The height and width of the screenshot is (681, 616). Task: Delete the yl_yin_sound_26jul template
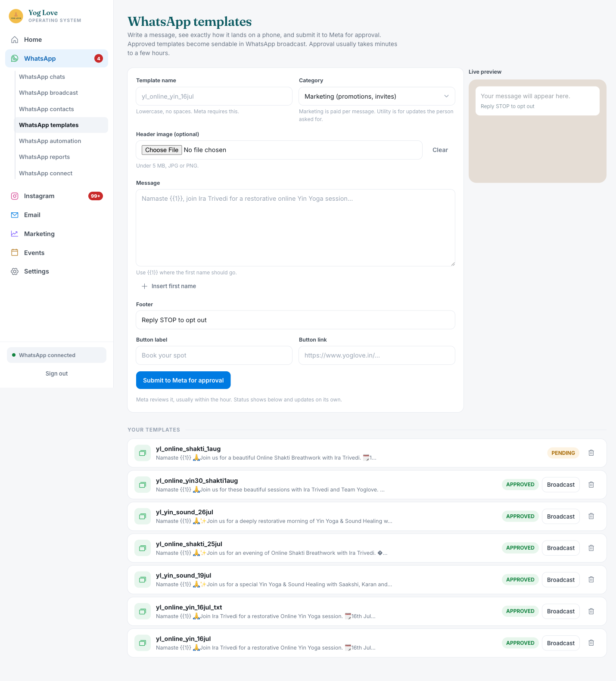[x=591, y=516]
